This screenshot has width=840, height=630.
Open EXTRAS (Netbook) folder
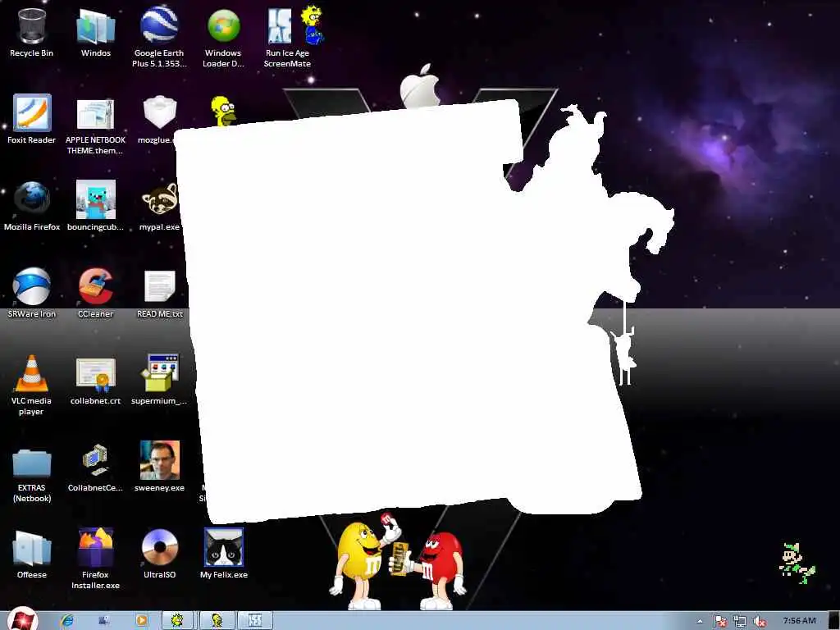pyautogui.click(x=32, y=475)
